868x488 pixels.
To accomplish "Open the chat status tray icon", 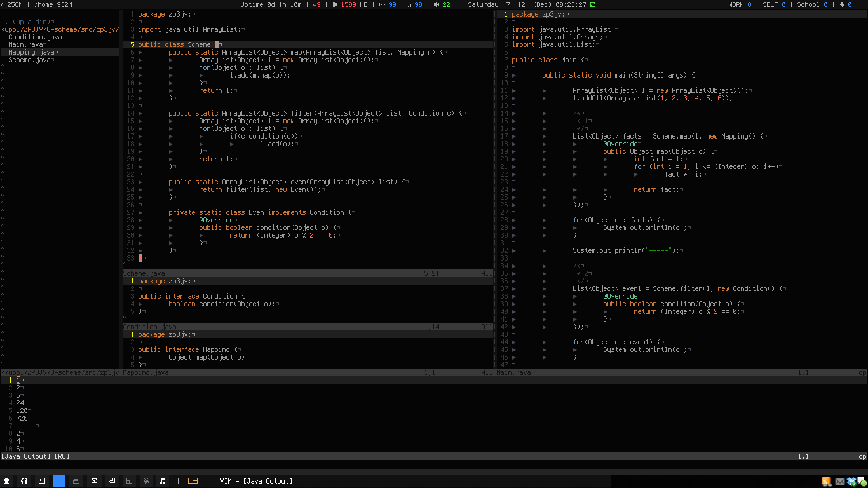I will click(862, 481).
